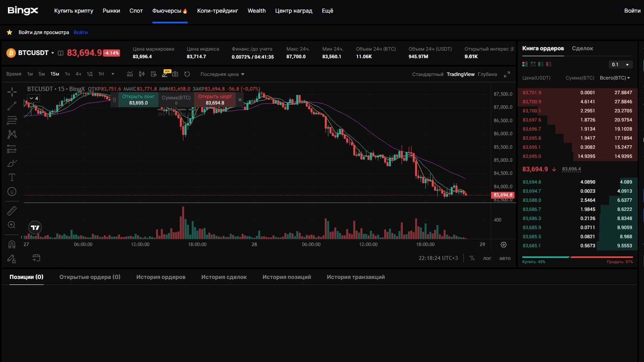
Task: Toggle magnet mode for drawings
Action: point(12,244)
